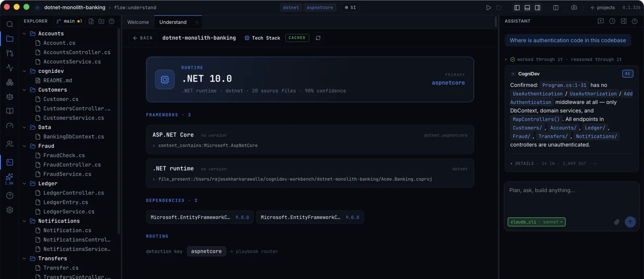Open the source control branch icon

click(10, 53)
